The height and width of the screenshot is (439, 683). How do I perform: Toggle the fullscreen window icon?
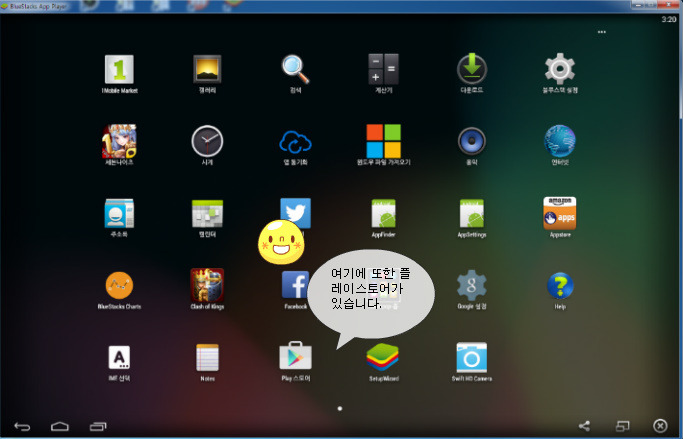click(x=622, y=426)
